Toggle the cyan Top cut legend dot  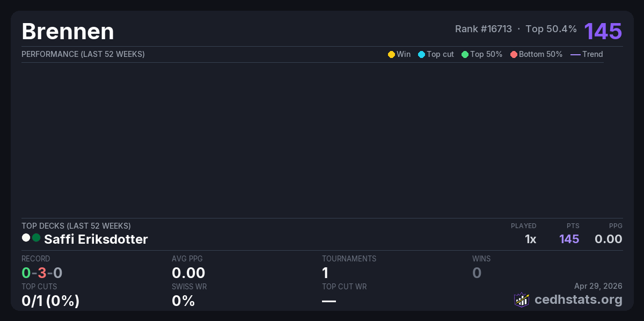point(421,54)
